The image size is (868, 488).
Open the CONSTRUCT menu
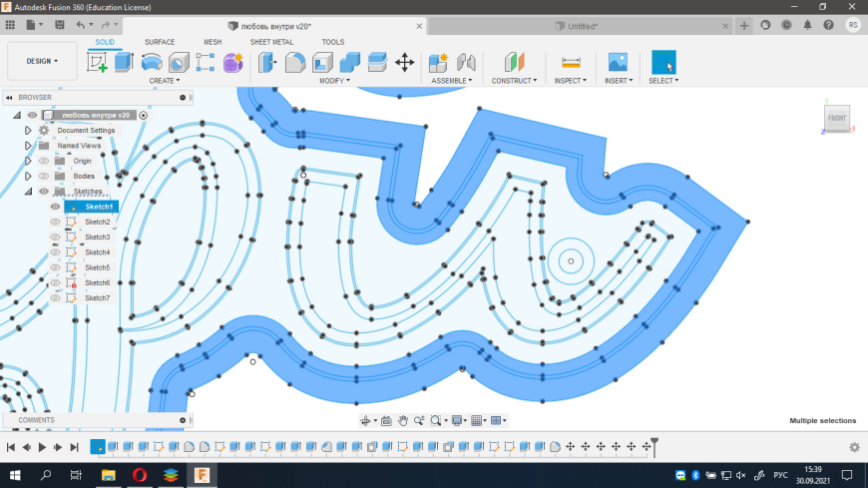514,81
